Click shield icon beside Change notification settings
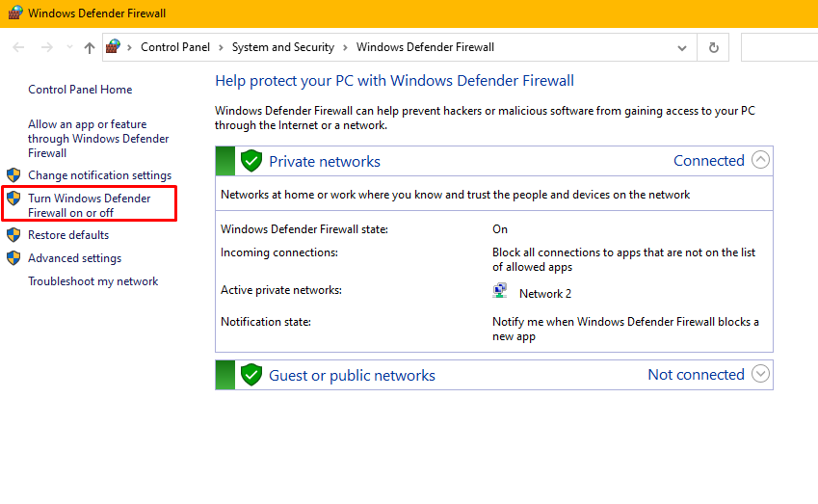Screen dimensions: 818x504 tap(13, 174)
